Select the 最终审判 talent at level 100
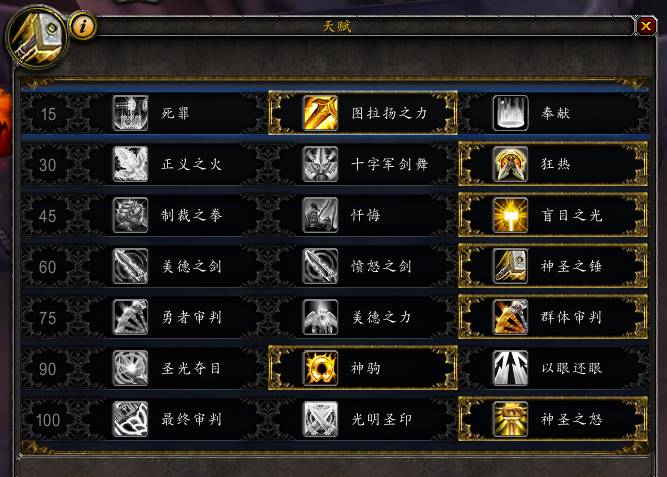The image size is (667, 477). tap(145, 420)
